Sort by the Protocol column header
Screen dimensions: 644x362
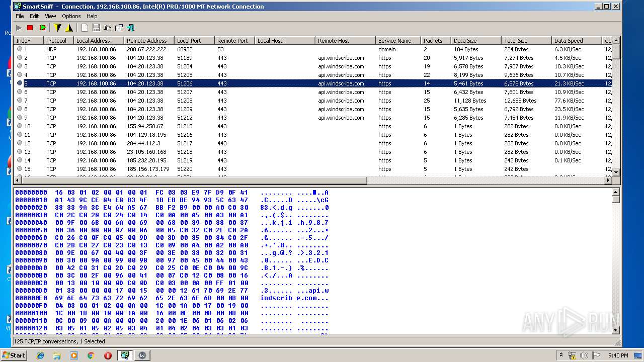58,41
